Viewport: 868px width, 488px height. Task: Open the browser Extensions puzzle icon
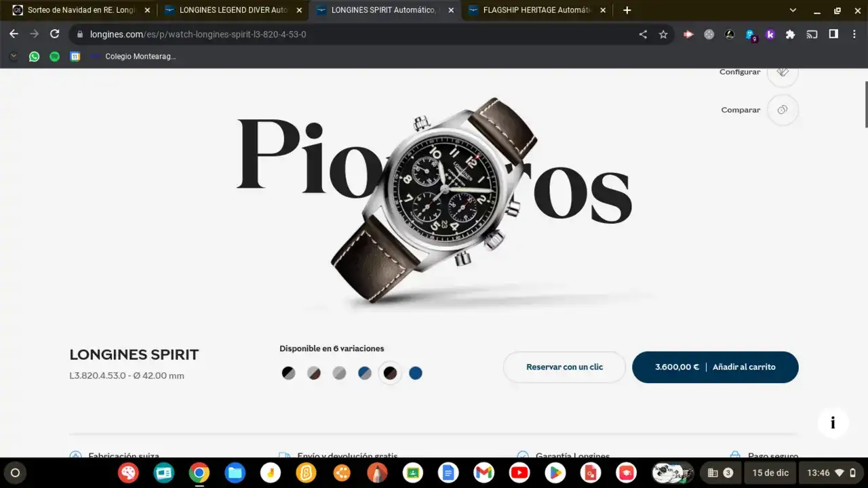tap(790, 35)
